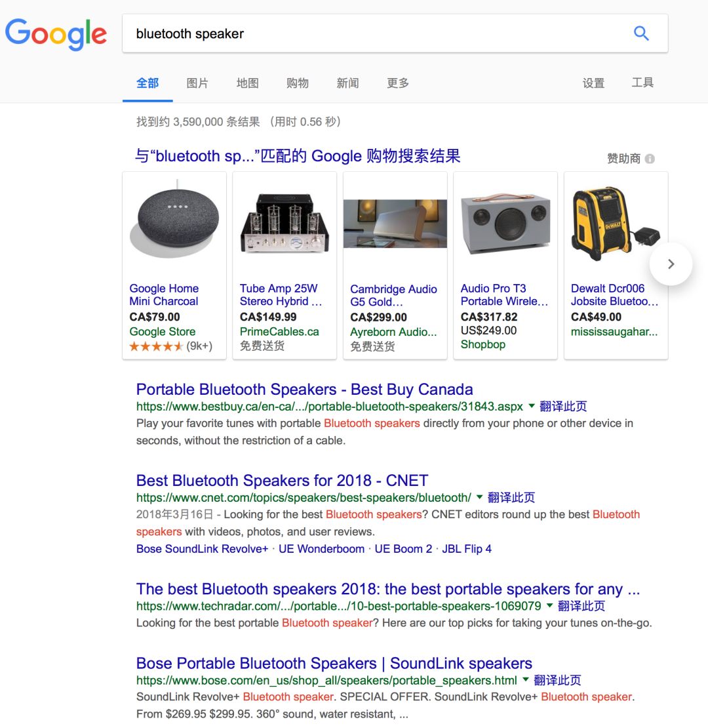The width and height of the screenshot is (708, 728).
Task: Switch to the 购物 shopping tab
Action: tap(298, 83)
